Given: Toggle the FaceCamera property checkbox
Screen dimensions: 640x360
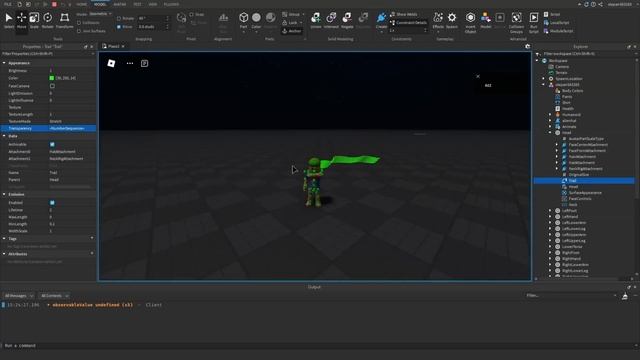Looking at the screenshot, I should click(x=52, y=86).
